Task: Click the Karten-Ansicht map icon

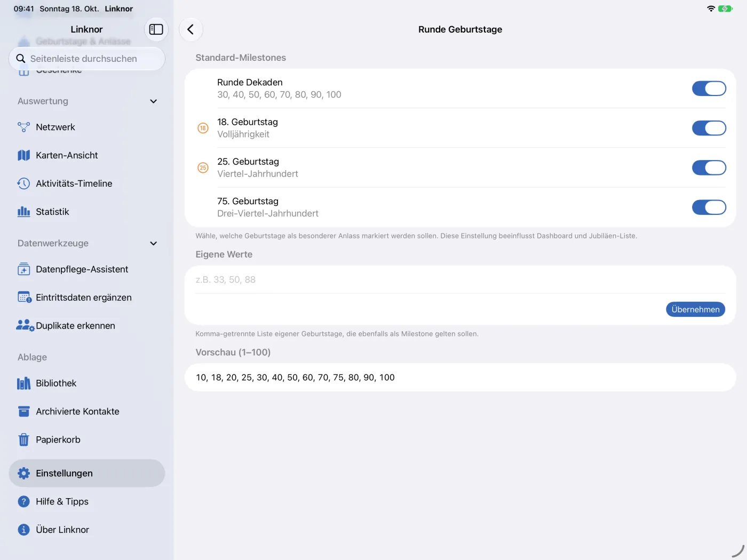Action: (23, 155)
